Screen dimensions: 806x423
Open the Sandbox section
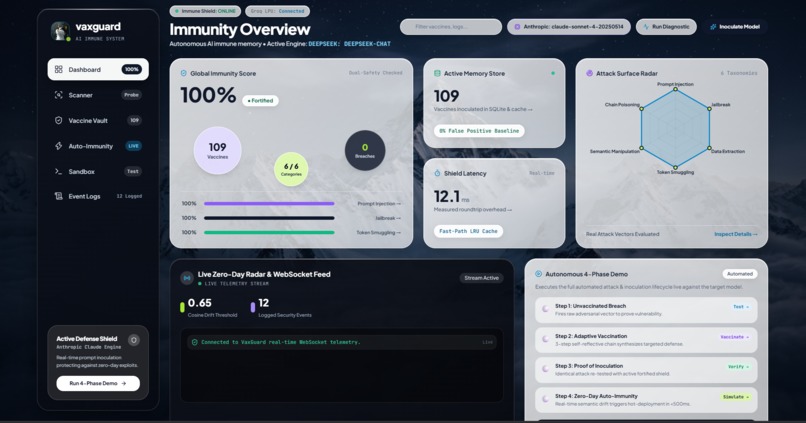[x=98, y=171]
